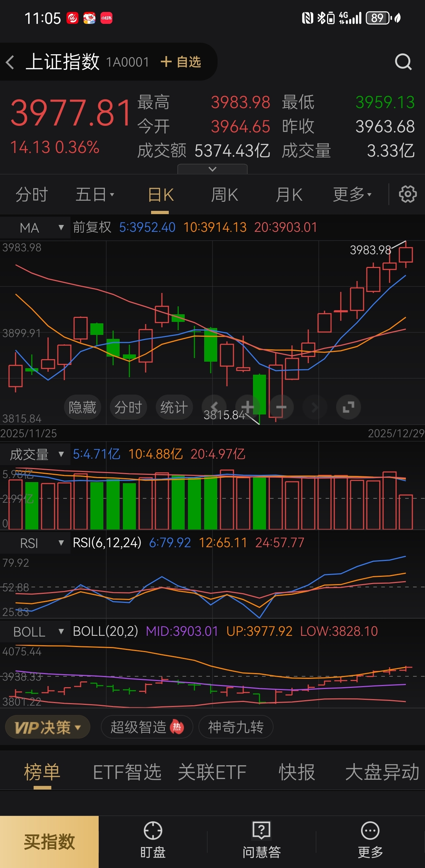This screenshot has height=868, width=425.
Task: Move chart right with arrow icon
Action: (x=315, y=407)
